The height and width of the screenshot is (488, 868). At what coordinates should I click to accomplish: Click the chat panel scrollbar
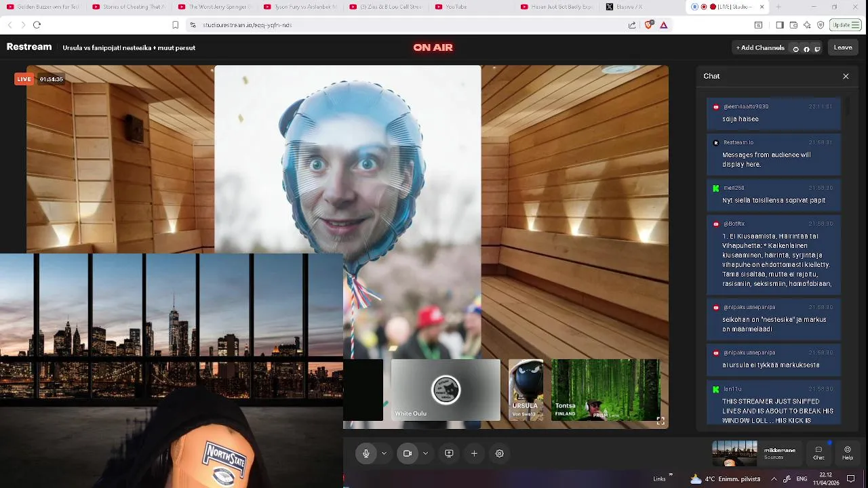click(848, 106)
